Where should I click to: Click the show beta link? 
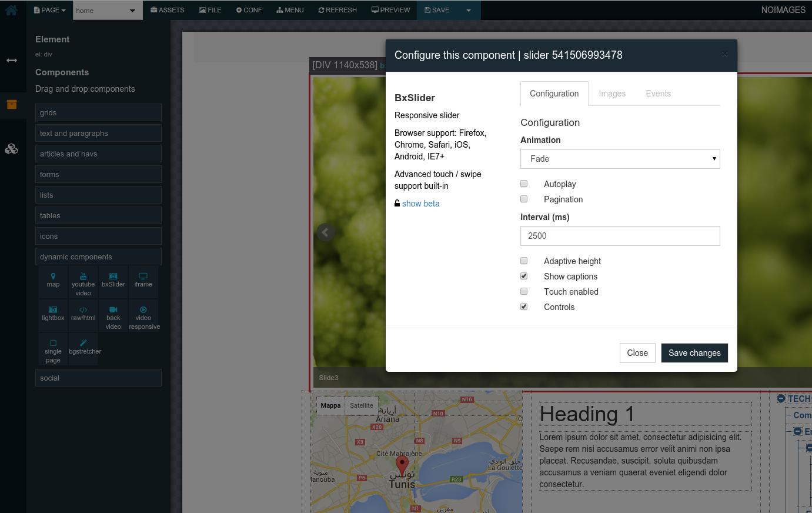pyautogui.click(x=420, y=204)
